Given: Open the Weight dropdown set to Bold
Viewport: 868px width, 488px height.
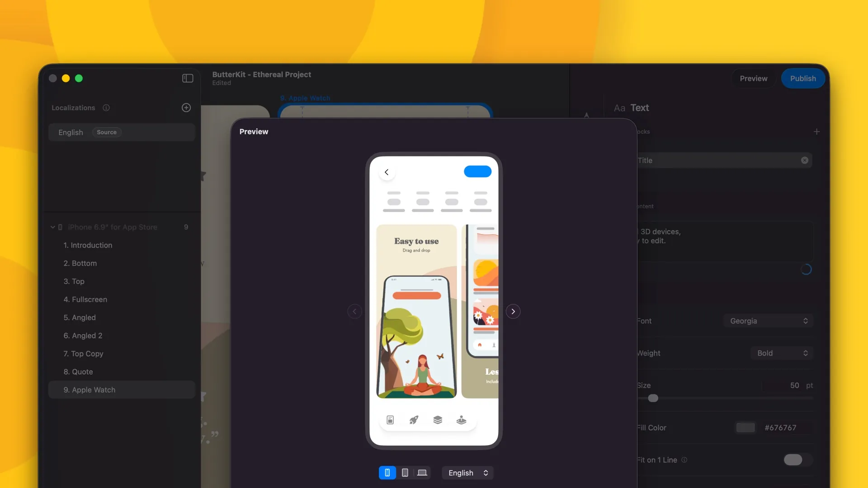Looking at the screenshot, I should [782, 353].
